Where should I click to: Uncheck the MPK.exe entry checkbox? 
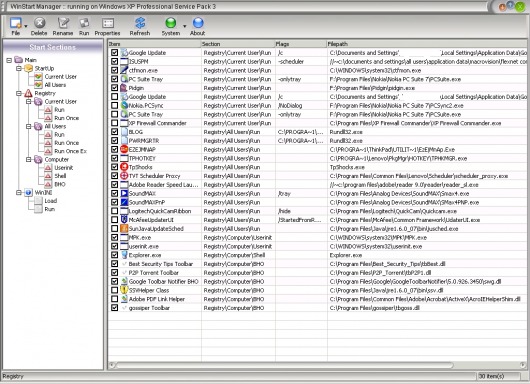pos(115,237)
